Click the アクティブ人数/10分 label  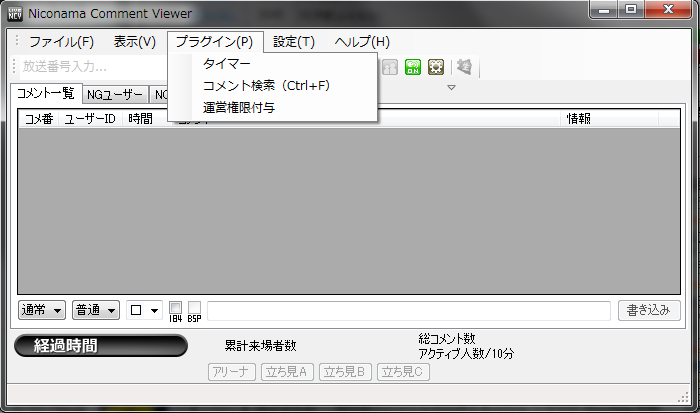(x=466, y=354)
